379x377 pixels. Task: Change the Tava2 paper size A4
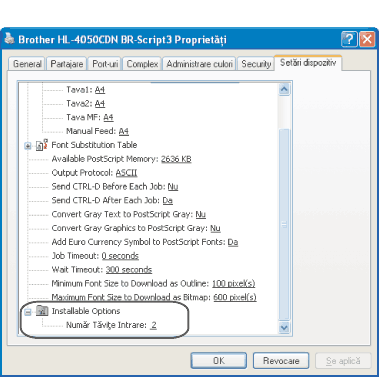(x=100, y=104)
